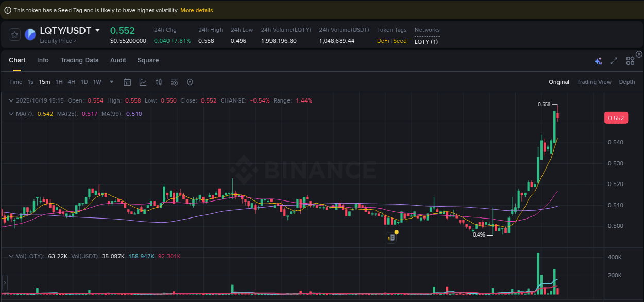Open the indicator list settings icon
644x302 pixels.
click(x=174, y=82)
